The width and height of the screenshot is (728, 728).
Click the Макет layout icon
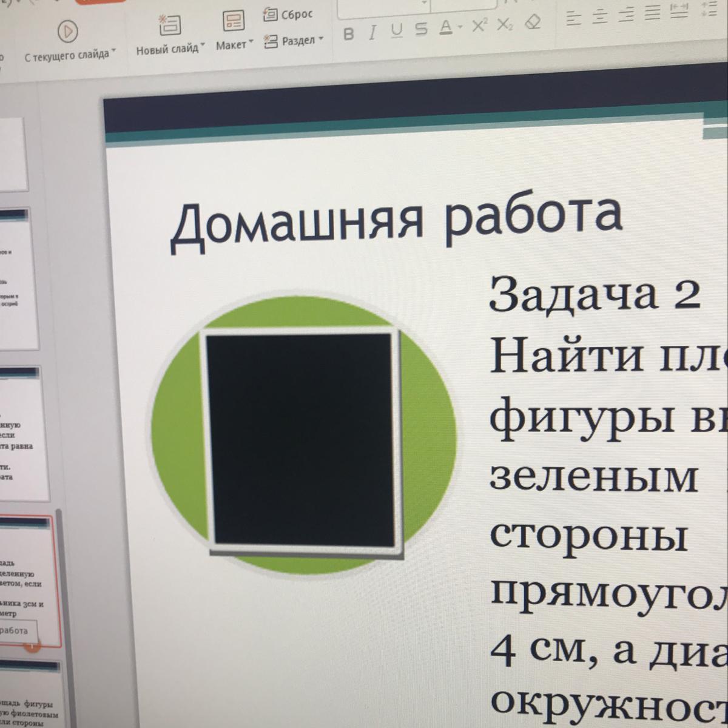click(233, 21)
